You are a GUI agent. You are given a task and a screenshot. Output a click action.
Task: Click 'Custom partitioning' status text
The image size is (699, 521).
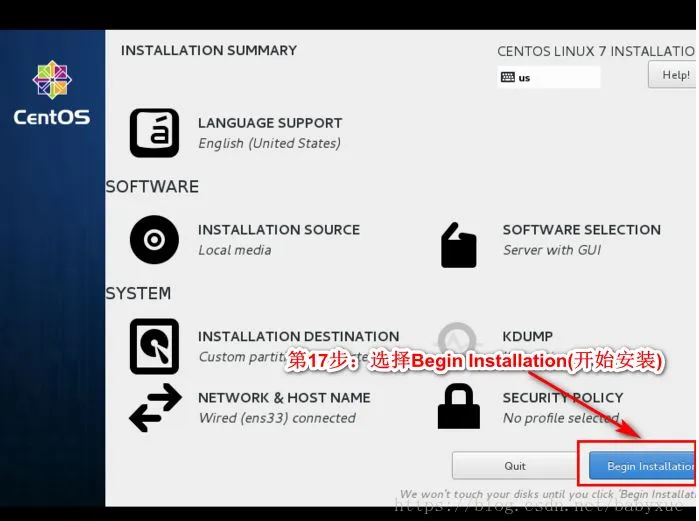(243, 357)
